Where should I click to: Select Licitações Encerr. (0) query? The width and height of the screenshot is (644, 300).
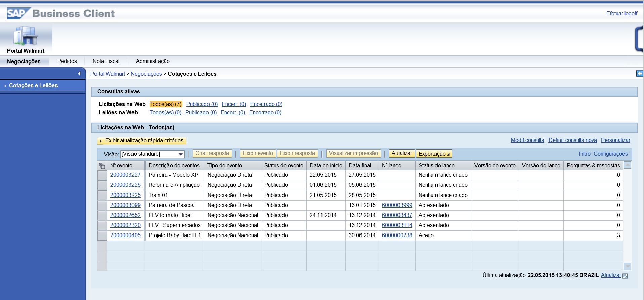(x=234, y=104)
